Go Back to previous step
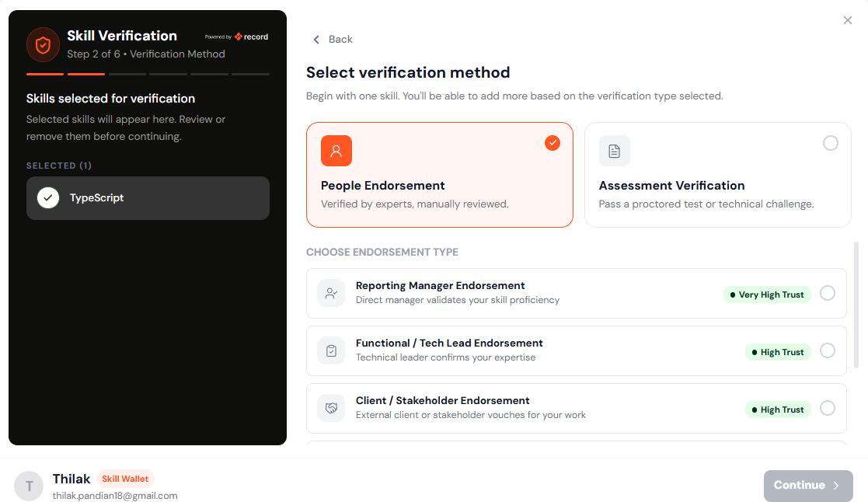This screenshot has width=868, height=502. point(332,40)
